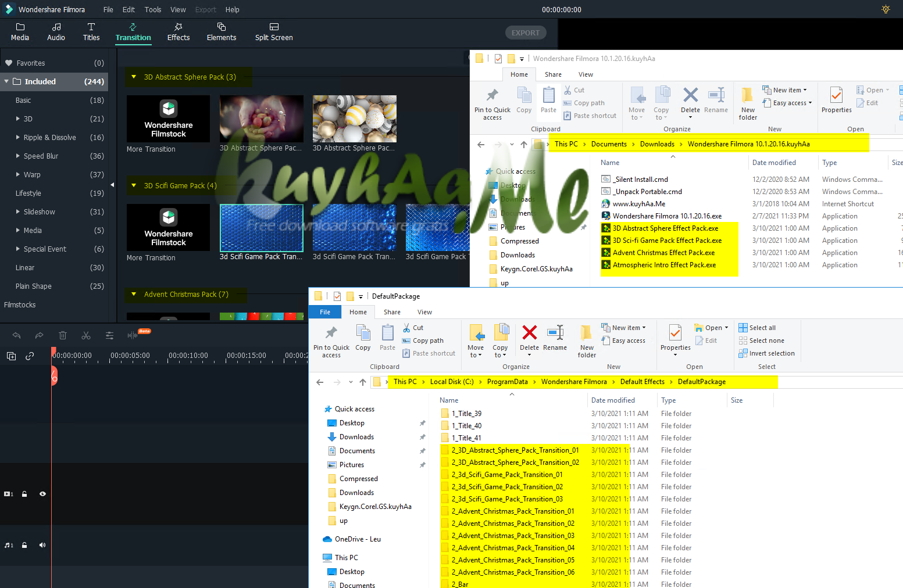
Task: Mute the audio track speaker icon
Action: click(x=42, y=545)
